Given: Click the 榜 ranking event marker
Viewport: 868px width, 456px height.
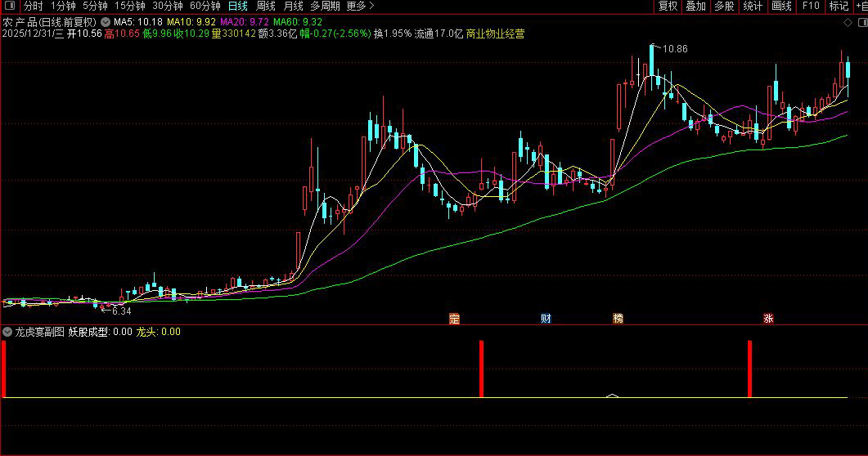Looking at the screenshot, I should click(618, 319).
